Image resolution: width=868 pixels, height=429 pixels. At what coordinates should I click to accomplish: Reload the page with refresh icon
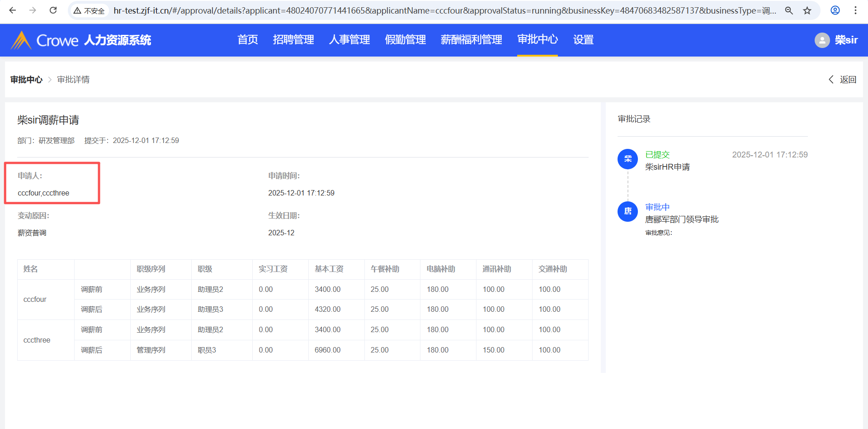point(53,10)
